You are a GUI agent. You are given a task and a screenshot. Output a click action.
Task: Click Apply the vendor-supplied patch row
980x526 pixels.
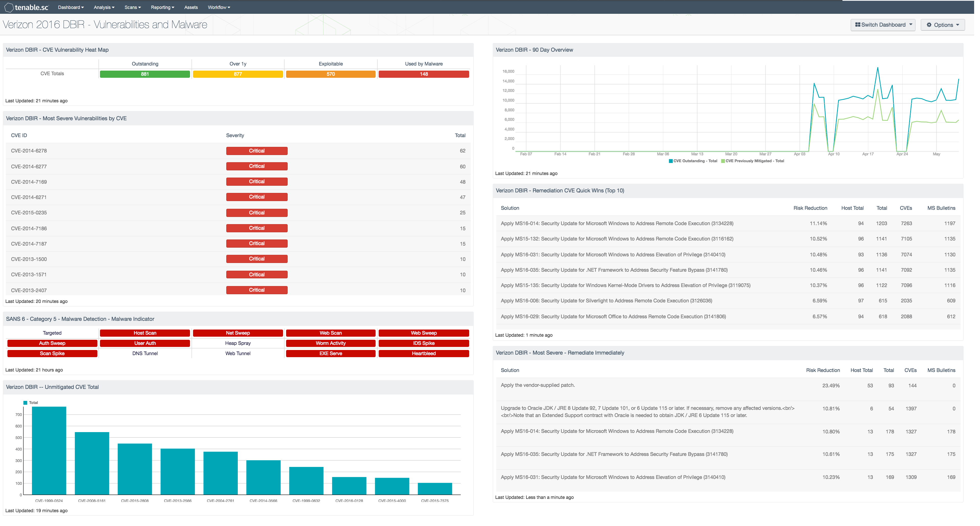click(728, 389)
